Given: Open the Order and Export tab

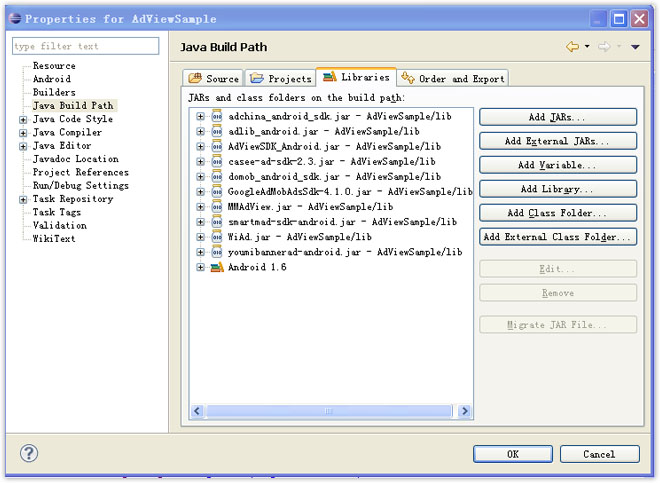Looking at the screenshot, I should [452, 78].
